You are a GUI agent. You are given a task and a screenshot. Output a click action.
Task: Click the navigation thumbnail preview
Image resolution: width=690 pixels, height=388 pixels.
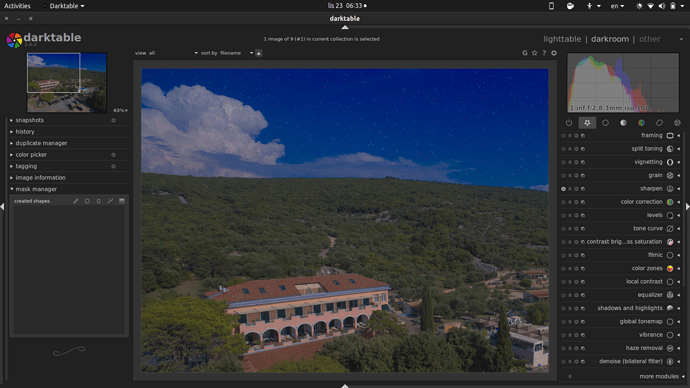66,82
